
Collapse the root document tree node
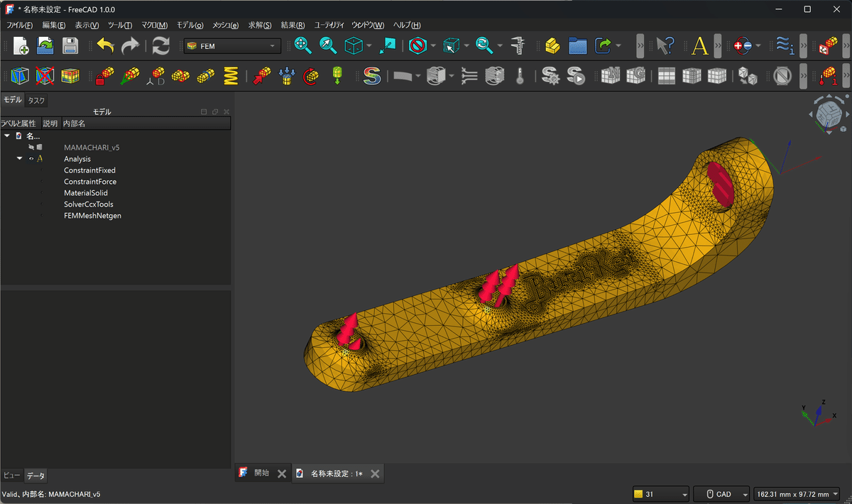(x=7, y=136)
